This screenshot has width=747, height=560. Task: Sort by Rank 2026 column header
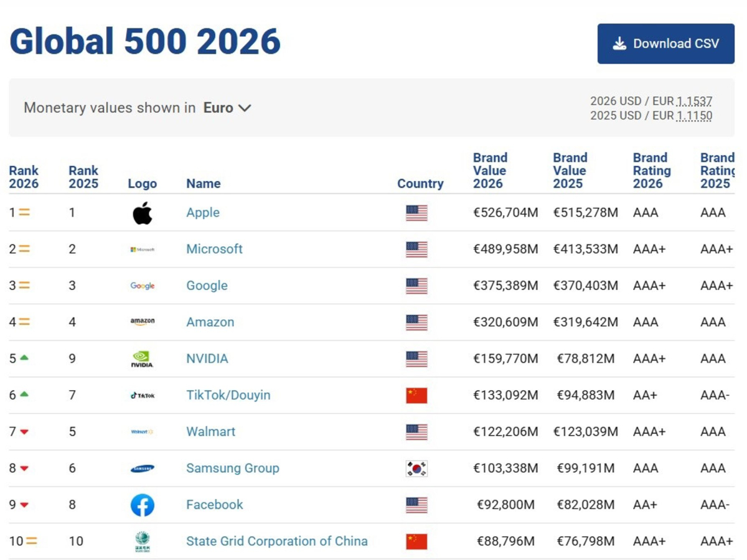[24, 177]
